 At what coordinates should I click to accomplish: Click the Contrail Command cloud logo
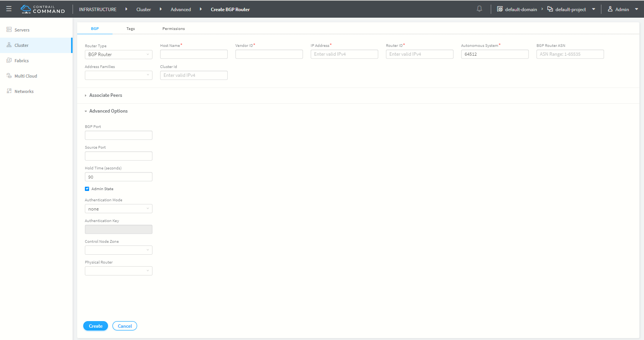26,9
